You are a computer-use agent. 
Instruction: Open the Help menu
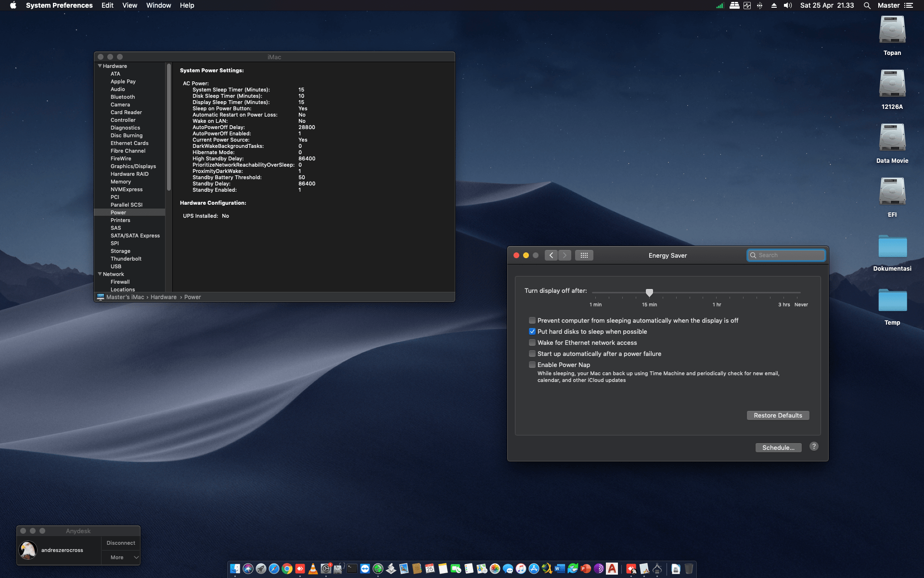click(187, 5)
